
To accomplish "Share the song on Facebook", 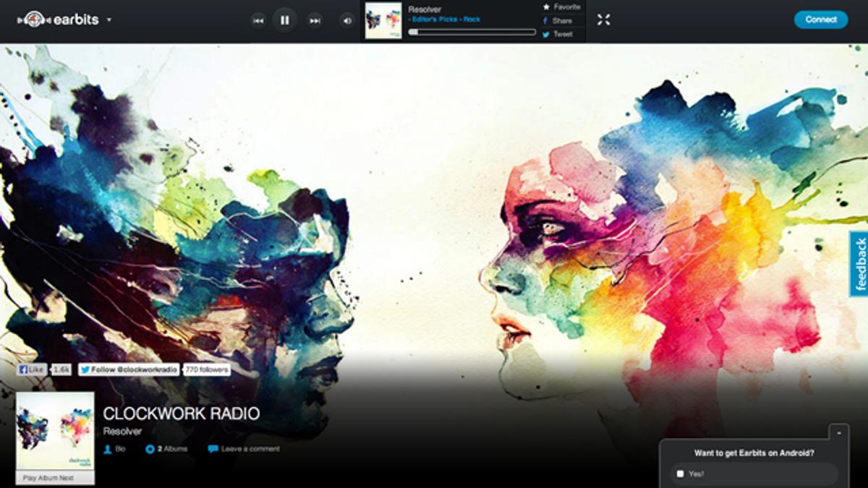I will pyautogui.click(x=558, y=20).
